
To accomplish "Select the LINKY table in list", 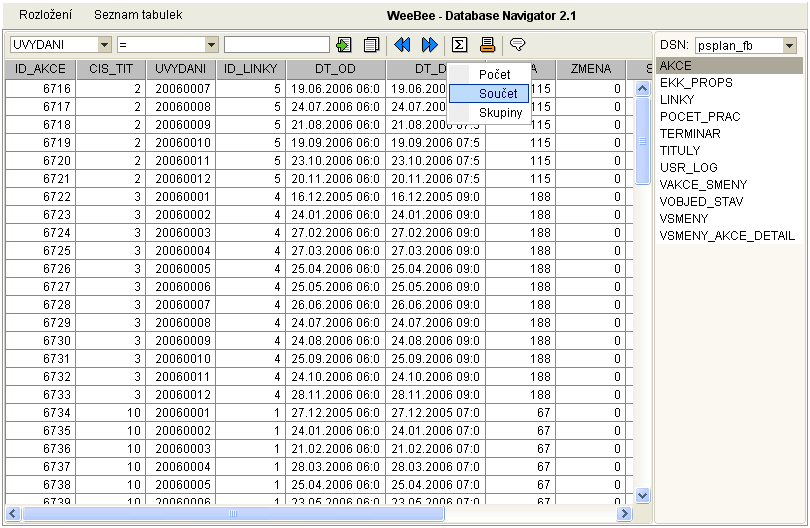I will (677, 100).
